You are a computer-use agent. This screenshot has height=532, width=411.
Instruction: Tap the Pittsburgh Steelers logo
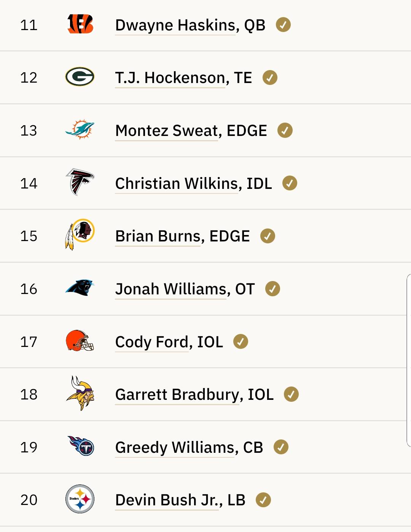click(x=80, y=499)
